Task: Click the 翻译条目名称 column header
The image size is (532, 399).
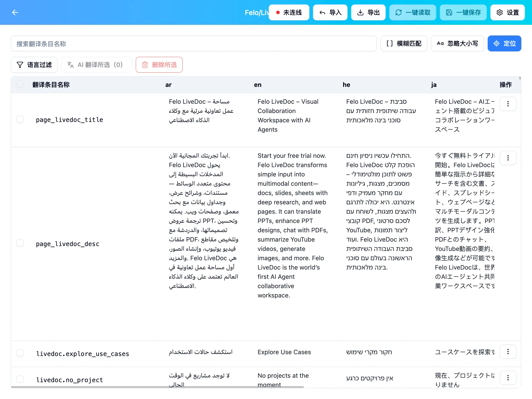Action: coord(51,85)
